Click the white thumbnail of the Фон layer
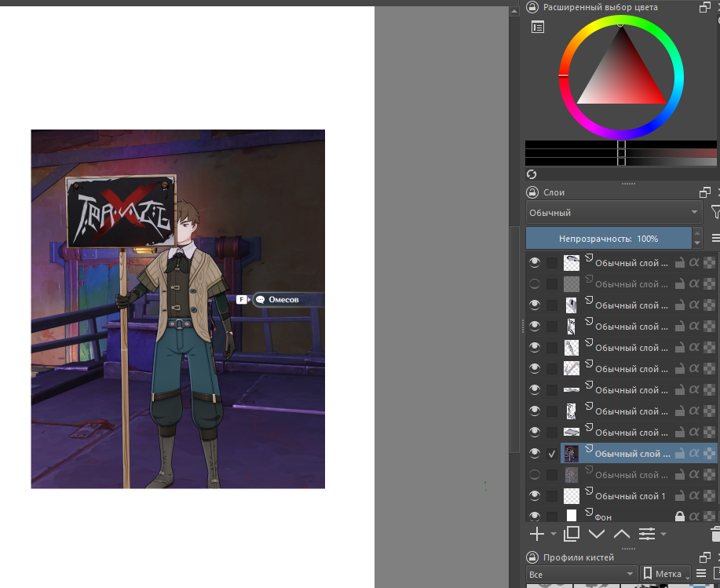 pos(572,516)
